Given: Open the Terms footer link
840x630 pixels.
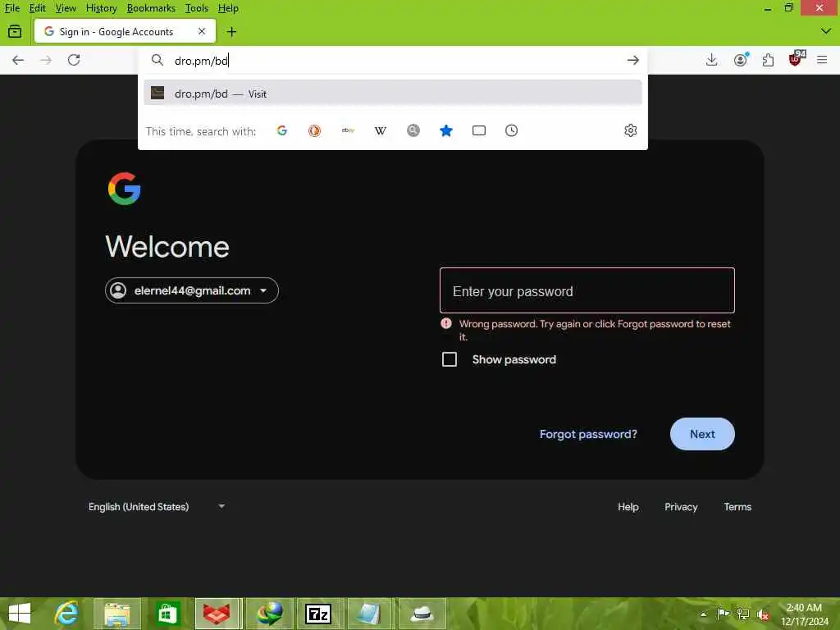Looking at the screenshot, I should pos(737,507).
